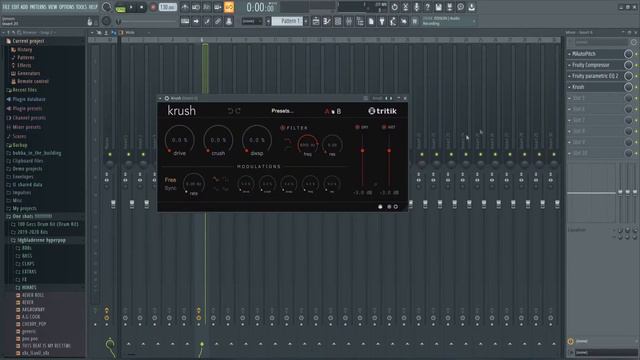Open History in the browser

(24, 50)
